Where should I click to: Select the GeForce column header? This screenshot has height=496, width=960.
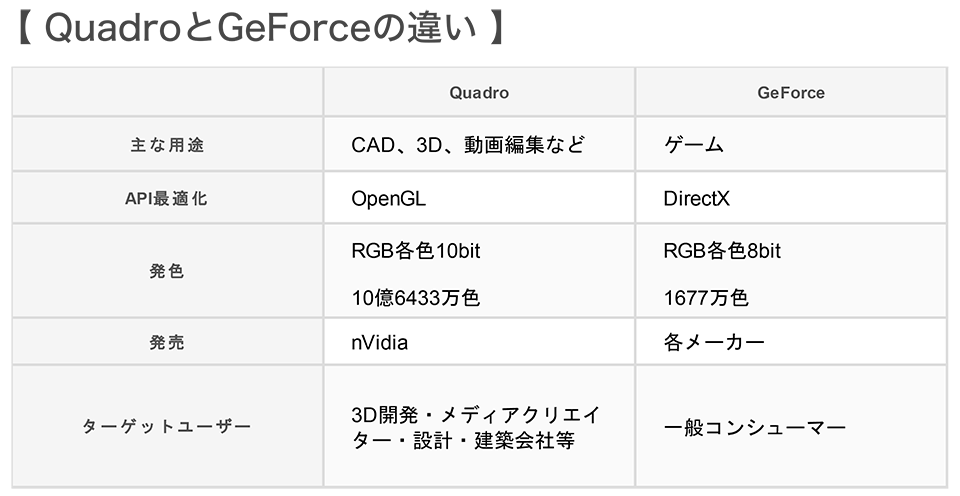[x=790, y=92]
